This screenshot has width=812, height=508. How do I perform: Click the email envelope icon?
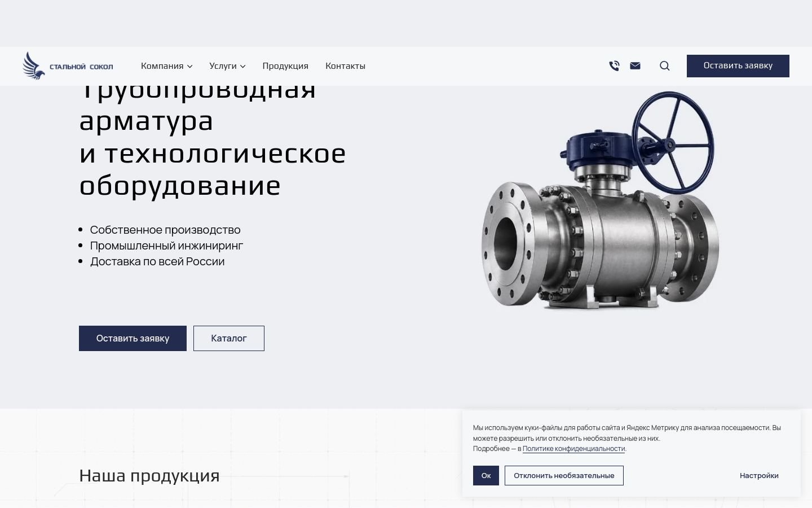[x=635, y=65]
